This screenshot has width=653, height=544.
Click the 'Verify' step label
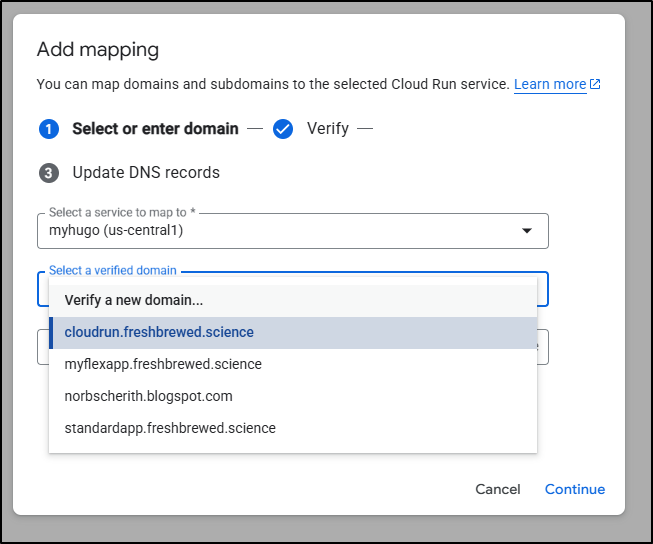327,129
